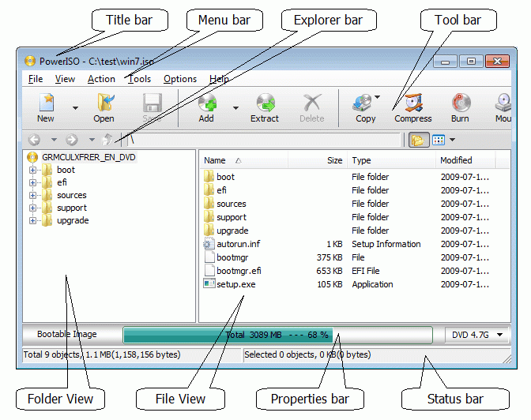Open the Tools menu

point(140,79)
